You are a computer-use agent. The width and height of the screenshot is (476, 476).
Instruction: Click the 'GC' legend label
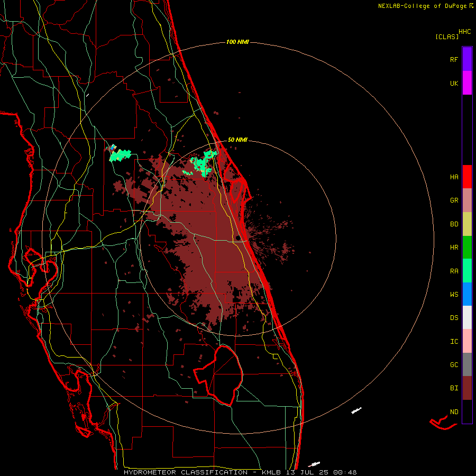(454, 365)
